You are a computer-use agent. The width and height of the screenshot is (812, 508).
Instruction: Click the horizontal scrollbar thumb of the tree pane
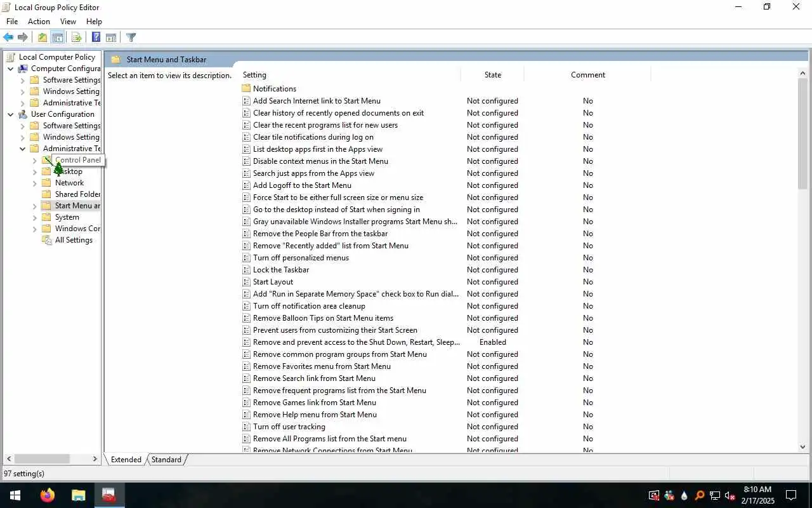coord(41,459)
